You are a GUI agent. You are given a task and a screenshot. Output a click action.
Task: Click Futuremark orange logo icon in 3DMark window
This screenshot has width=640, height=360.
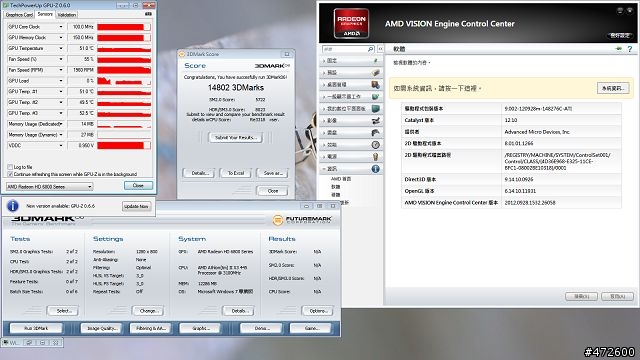[x=278, y=220]
